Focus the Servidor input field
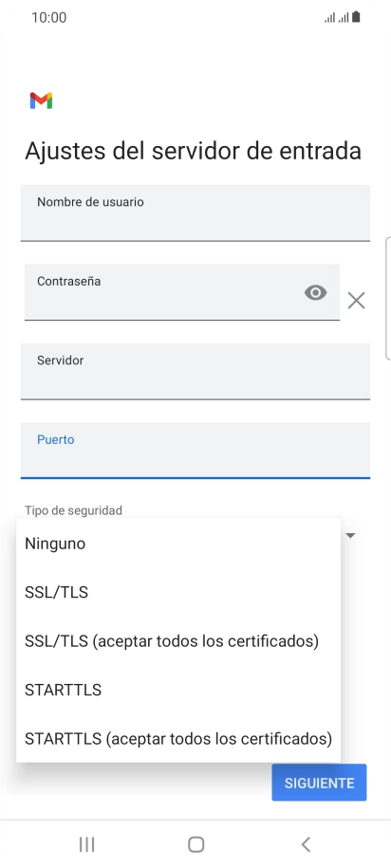391x868 pixels. [195, 372]
